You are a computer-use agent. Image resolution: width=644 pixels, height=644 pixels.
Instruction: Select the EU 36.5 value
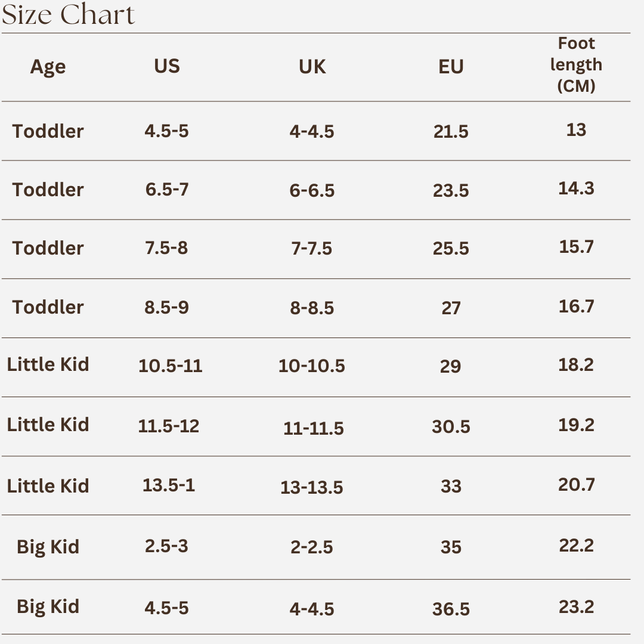[451, 609]
